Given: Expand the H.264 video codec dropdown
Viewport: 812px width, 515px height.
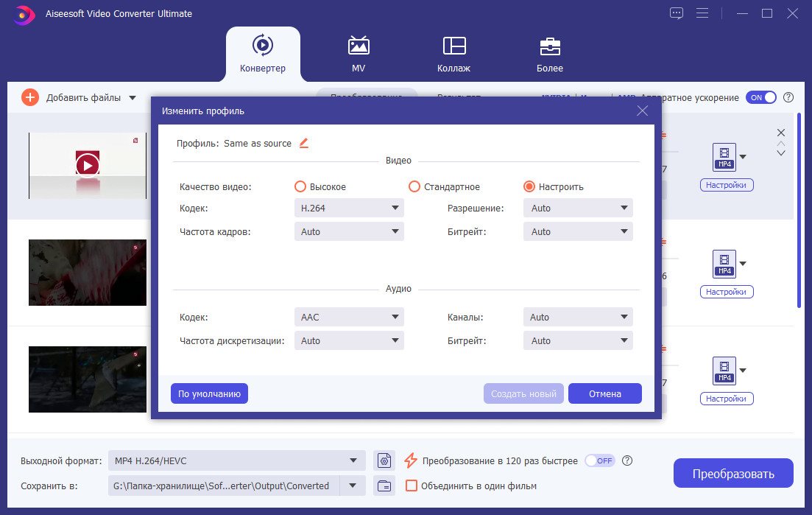Looking at the screenshot, I should tap(349, 209).
